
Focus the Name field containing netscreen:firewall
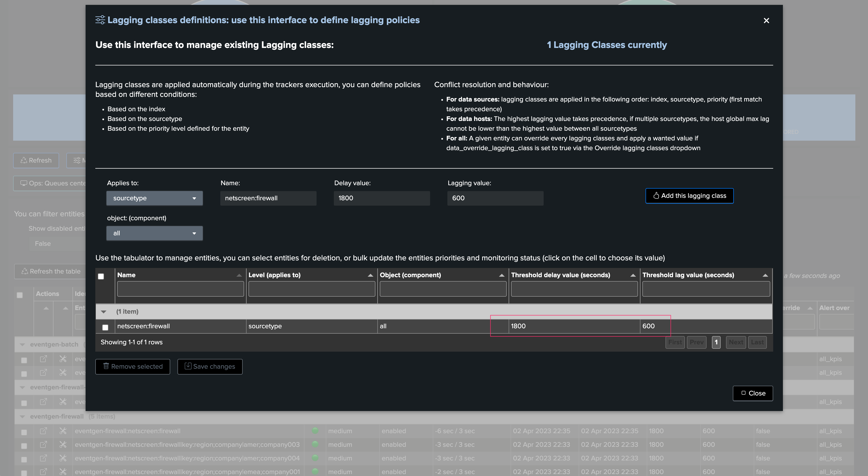pyautogui.click(x=268, y=198)
